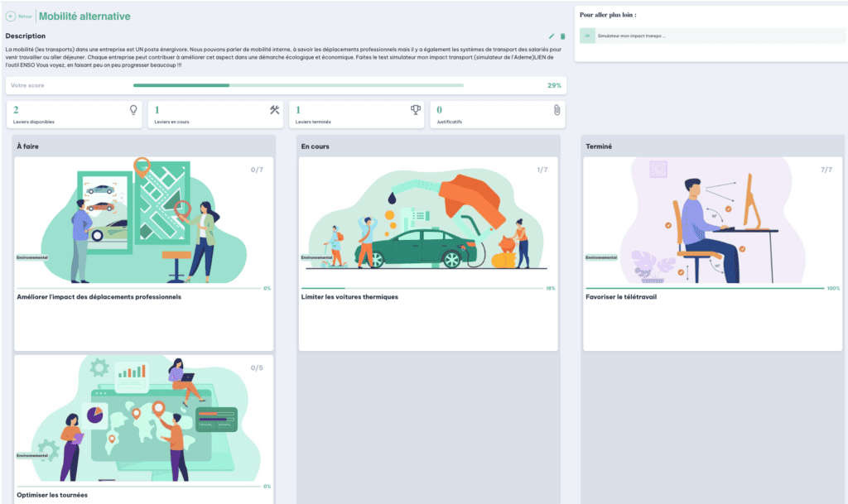Open the Simulateur mon impact transport link

point(631,36)
